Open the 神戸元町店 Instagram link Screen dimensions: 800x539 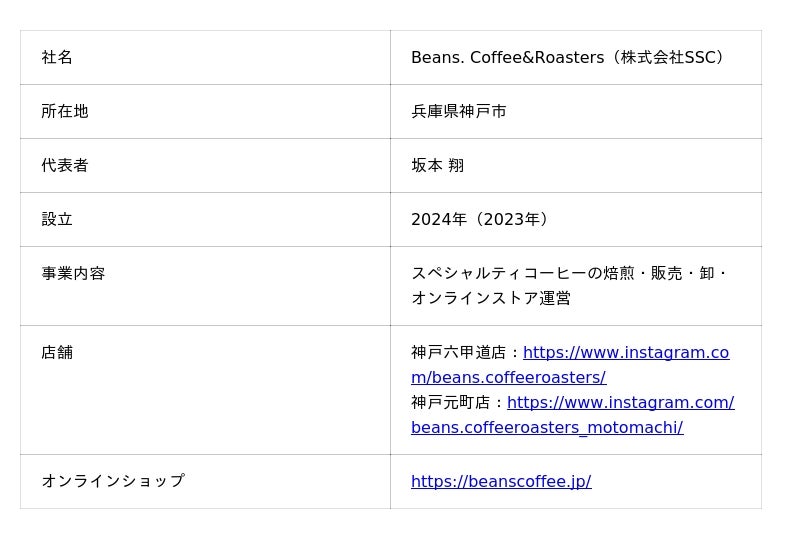coord(620,403)
